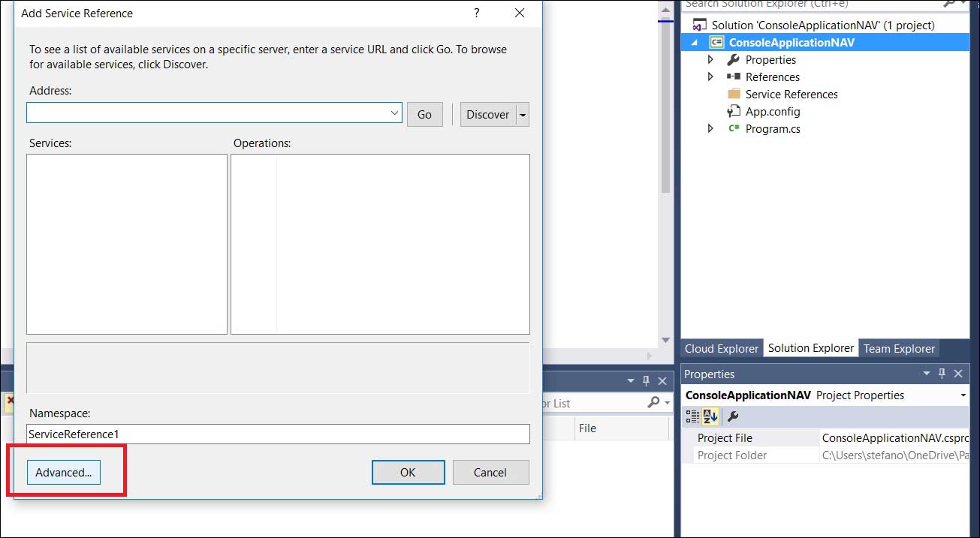Toggle auto-hide pin on Error List panel
The width and height of the screenshot is (980, 538).
[646, 381]
